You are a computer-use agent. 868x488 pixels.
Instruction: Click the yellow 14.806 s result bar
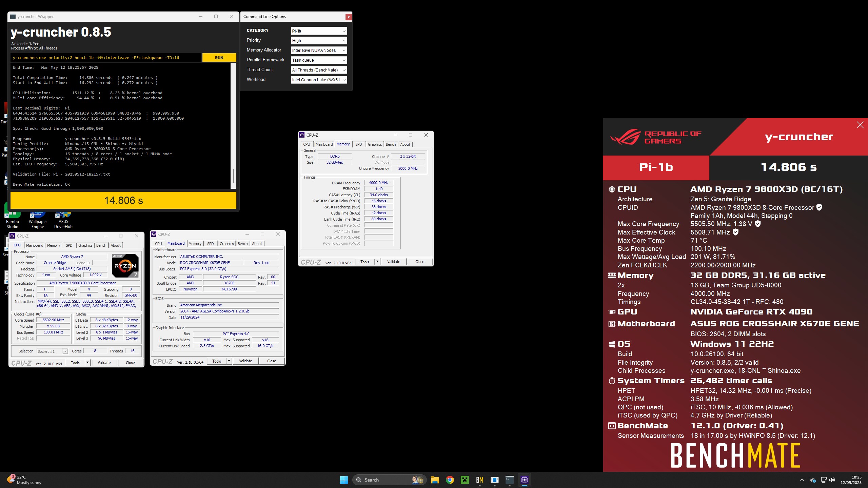[123, 200]
